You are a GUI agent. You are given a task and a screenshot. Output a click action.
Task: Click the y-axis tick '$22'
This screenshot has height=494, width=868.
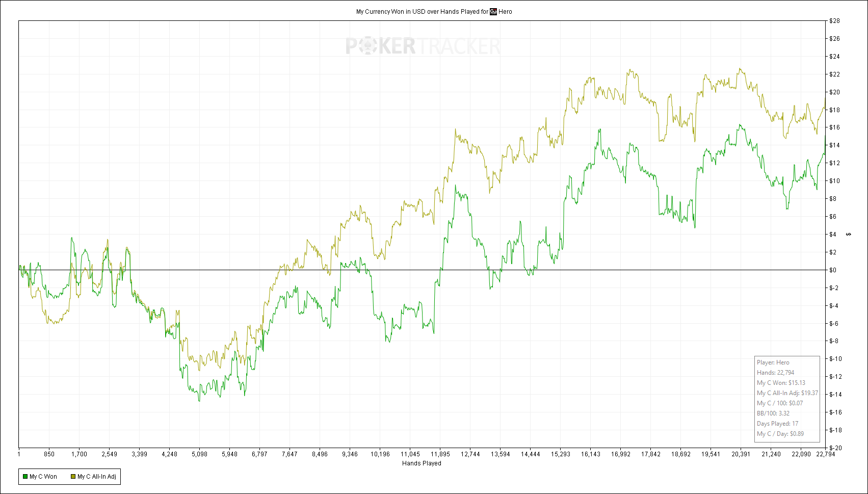click(x=834, y=74)
